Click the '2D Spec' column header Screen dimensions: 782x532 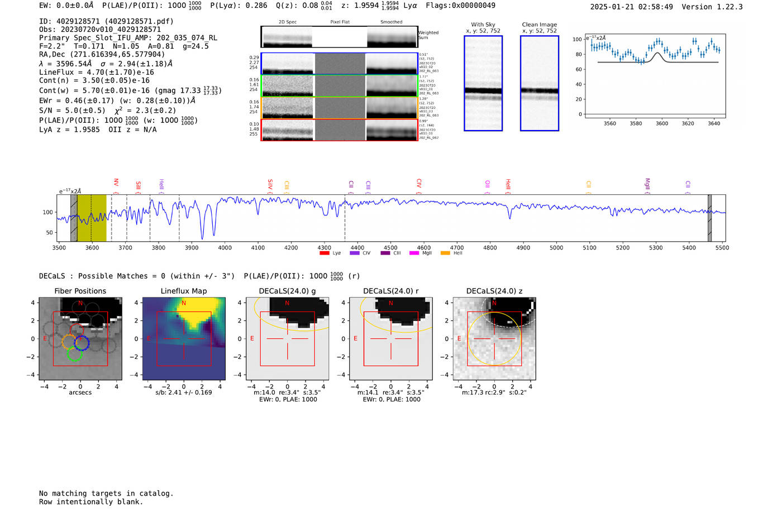pyautogui.click(x=288, y=22)
